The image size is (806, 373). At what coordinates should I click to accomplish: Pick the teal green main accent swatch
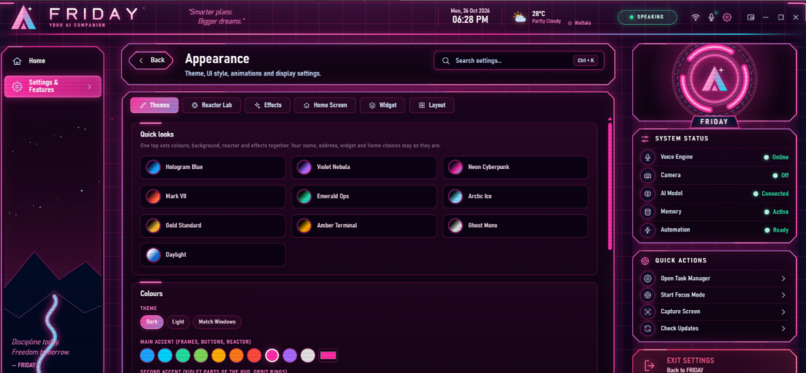coord(183,356)
